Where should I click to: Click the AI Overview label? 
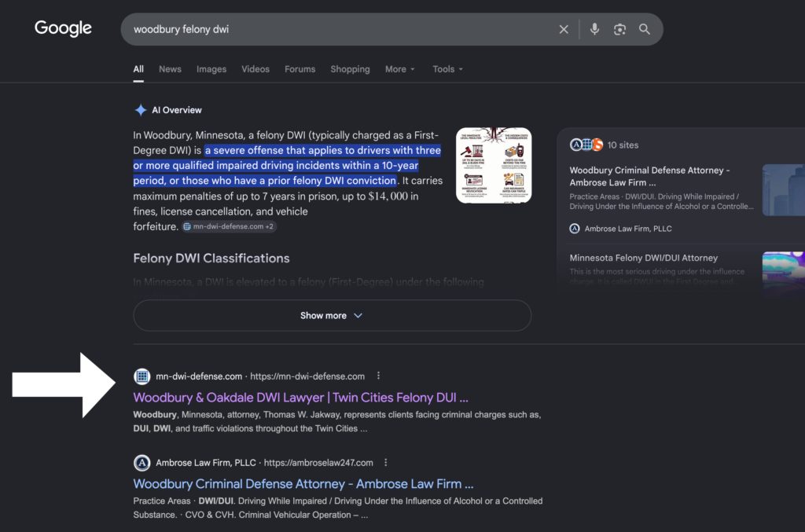(177, 110)
